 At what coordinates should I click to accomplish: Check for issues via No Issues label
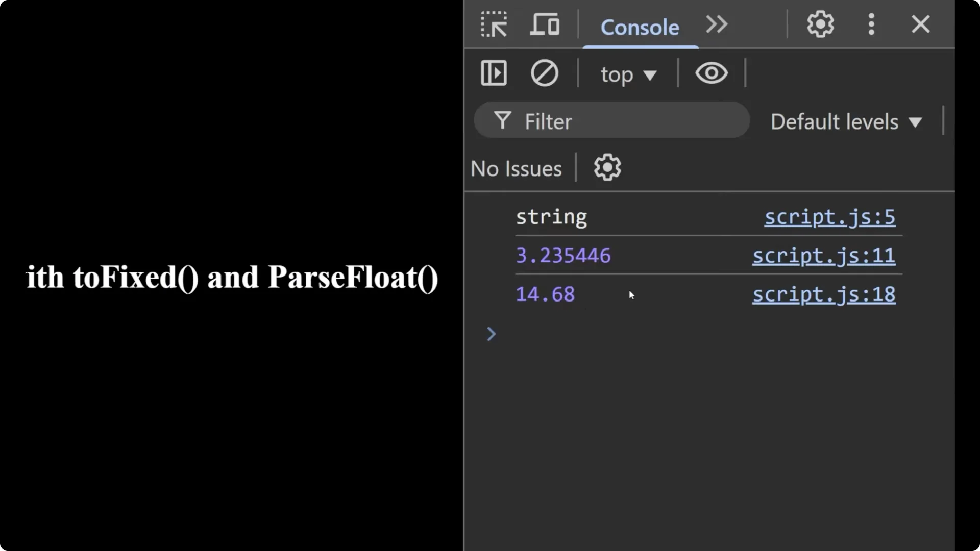tap(516, 168)
